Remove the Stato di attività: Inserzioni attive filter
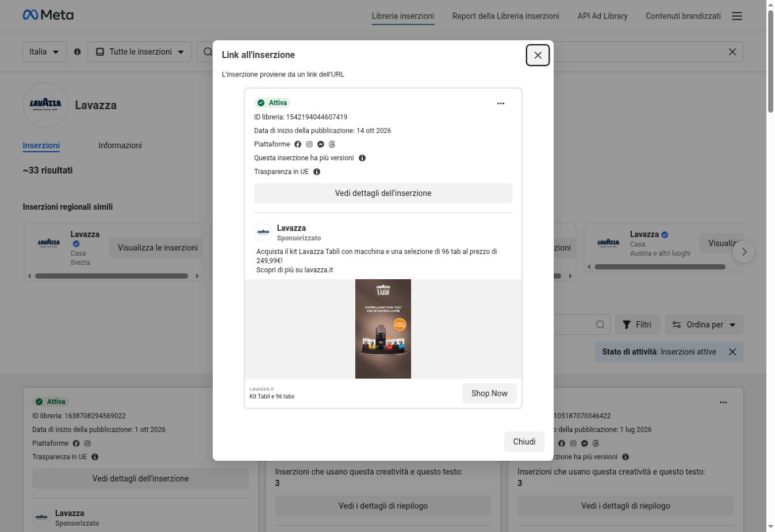This screenshot has width=775, height=532. [x=732, y=352]
